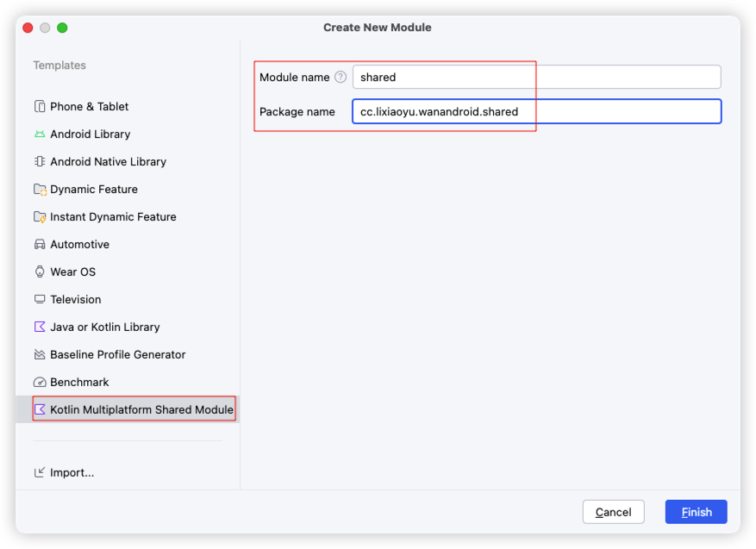
Task: Choose Kotlin Multiplatform Shared Module template
Action: click(141, 409)
